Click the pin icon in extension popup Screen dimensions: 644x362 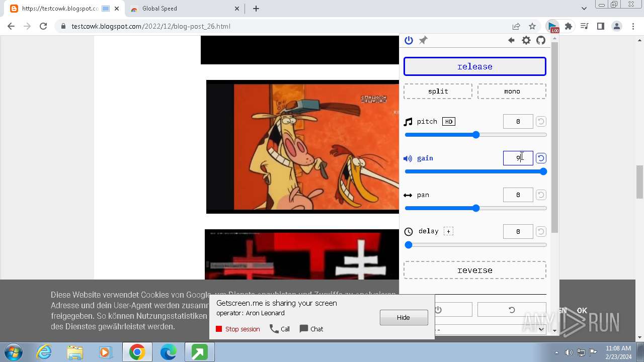click(x=423, y=40)
